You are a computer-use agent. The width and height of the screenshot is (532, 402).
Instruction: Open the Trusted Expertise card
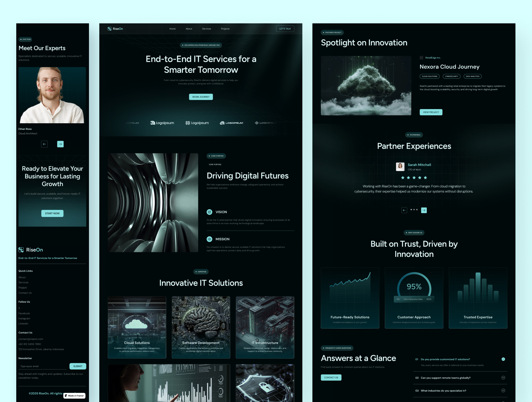click(x=478, y=298)
